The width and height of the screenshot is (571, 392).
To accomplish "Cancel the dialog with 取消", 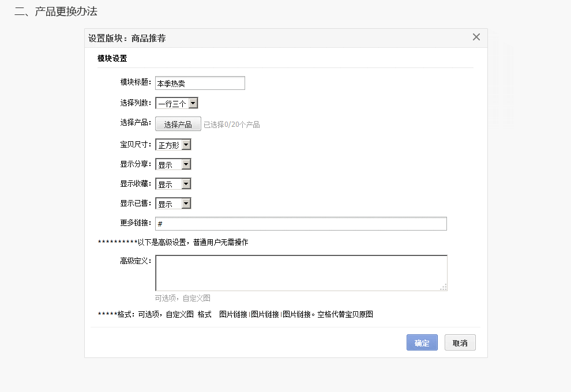I will (x=460, y=342).
